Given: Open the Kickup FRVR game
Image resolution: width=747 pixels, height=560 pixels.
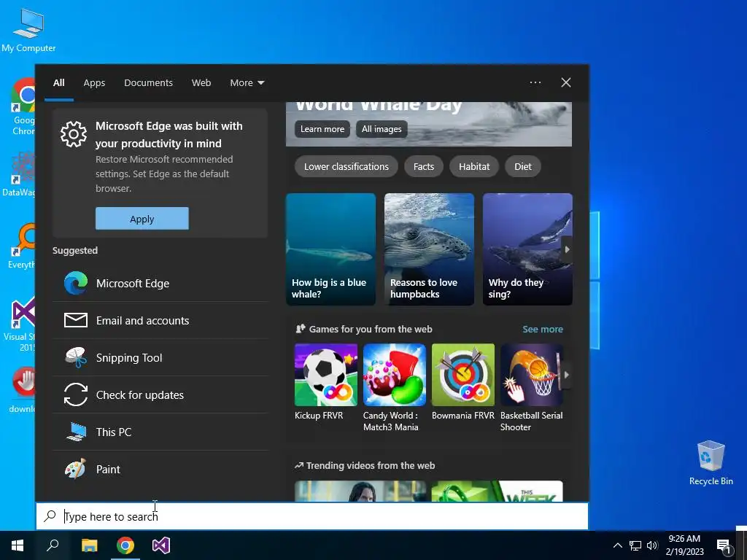Looking at the screenshot, I should tap(326, 382).
